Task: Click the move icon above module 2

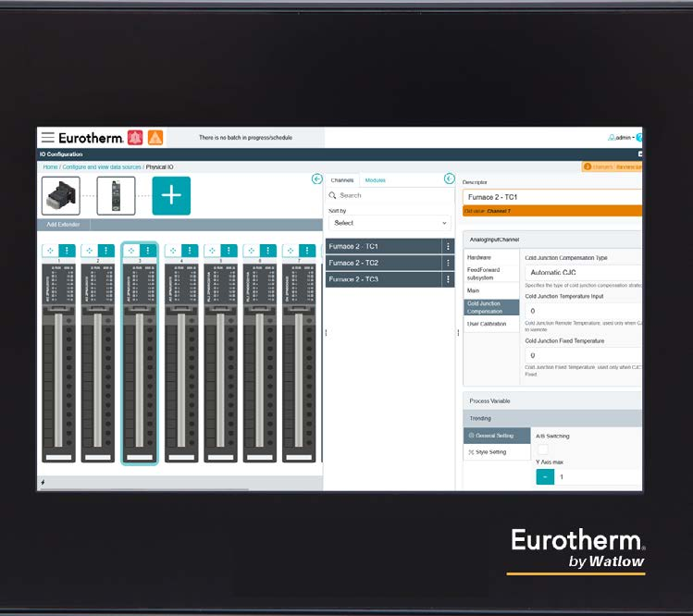Action: point(89,251)
